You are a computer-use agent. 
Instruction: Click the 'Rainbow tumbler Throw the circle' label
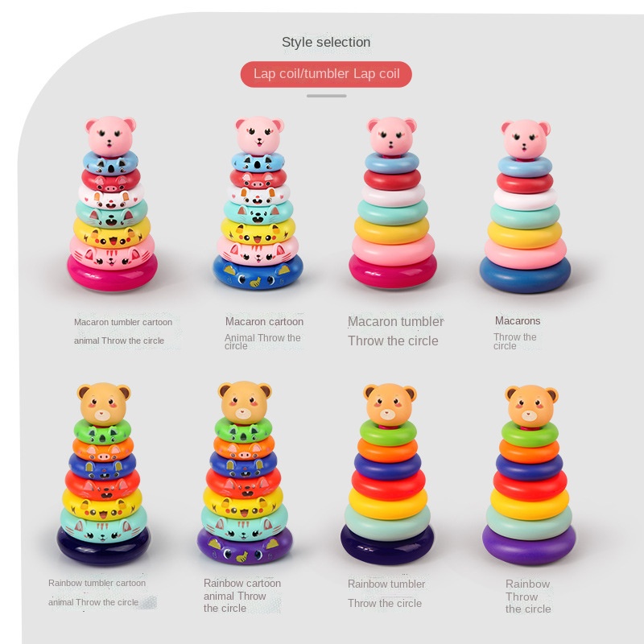(x=386, y=593)
